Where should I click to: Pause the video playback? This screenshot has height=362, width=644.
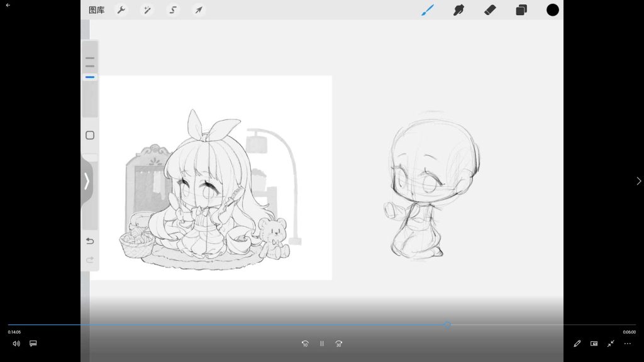pyautogui.click(x=322, y=344)
